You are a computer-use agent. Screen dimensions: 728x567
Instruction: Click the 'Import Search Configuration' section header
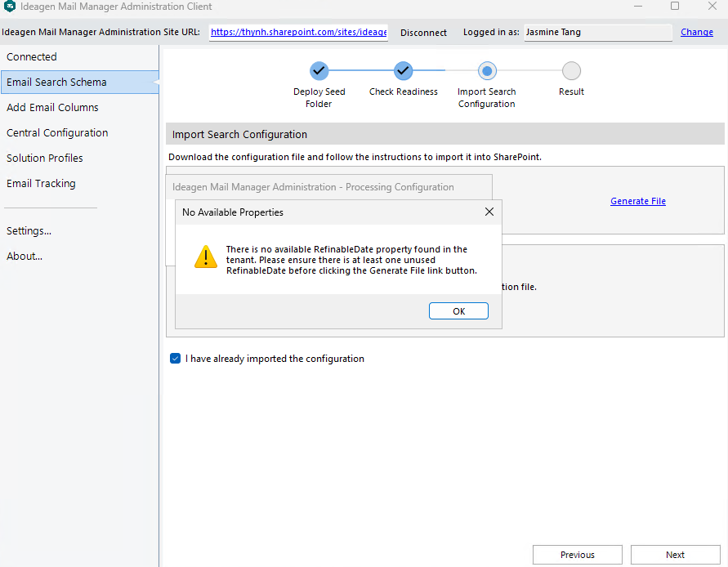click(444, 134)
